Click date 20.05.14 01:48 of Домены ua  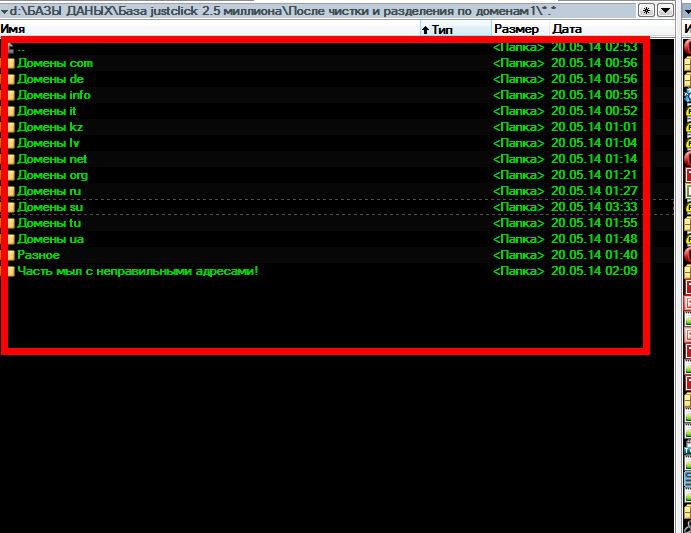tap(594, 239)
